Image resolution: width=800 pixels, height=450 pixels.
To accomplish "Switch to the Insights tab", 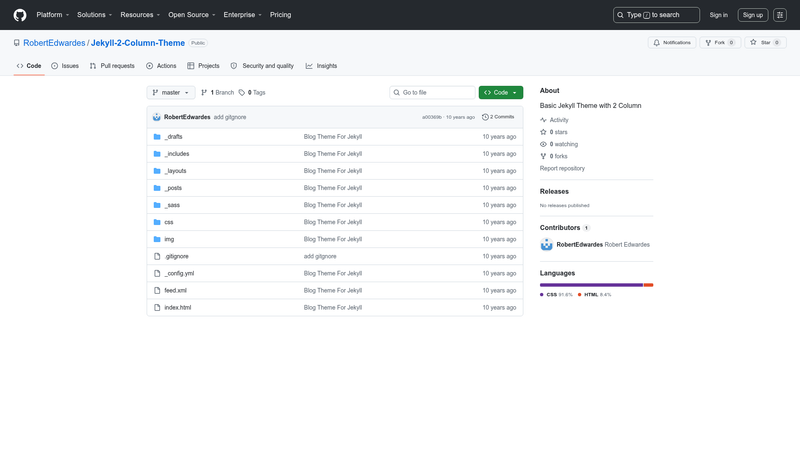I will pos(321,66).
